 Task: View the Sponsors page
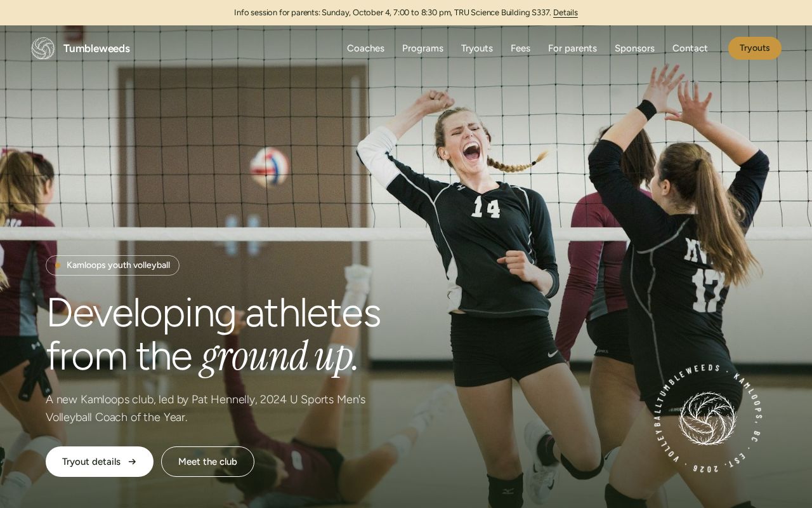[x=634, y=48]
